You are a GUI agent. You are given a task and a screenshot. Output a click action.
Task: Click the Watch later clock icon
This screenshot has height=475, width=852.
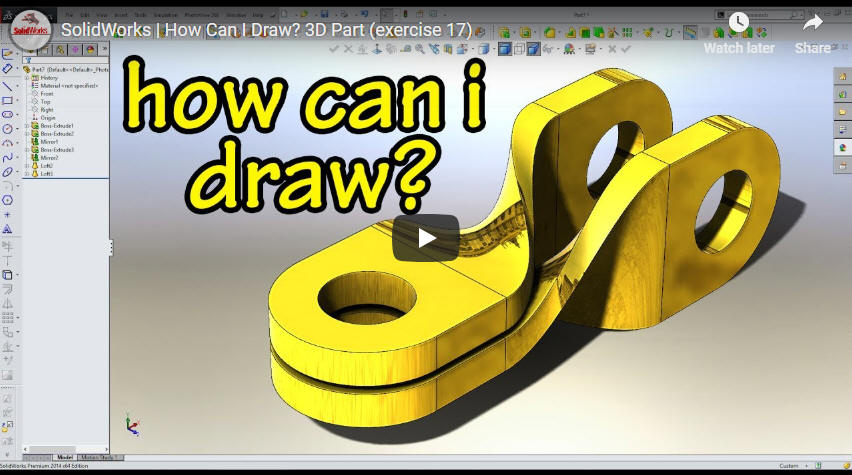[738, 22]
